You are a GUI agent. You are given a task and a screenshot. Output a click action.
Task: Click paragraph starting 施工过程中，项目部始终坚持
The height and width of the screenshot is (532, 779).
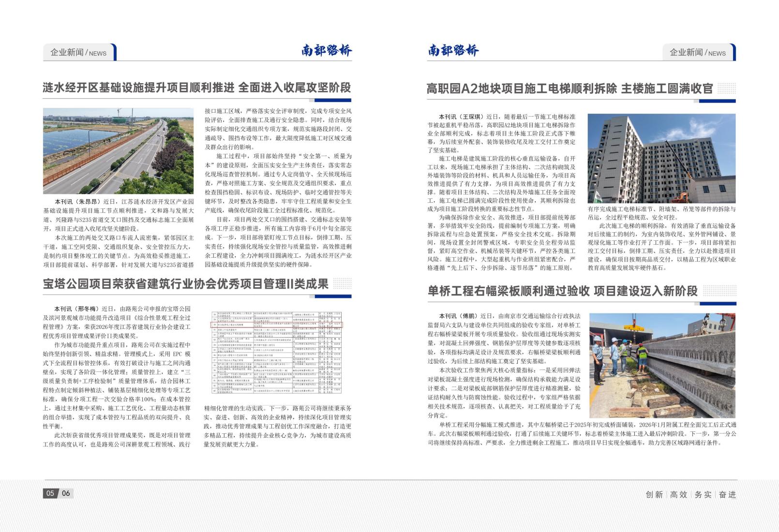pyautogui.click(x=278, y=183)
